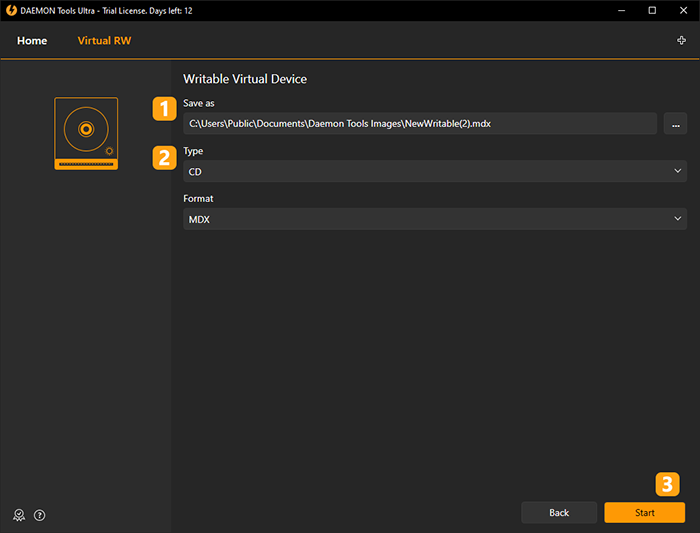Close the DAEMON Tools Ultra window

(683, 10)
